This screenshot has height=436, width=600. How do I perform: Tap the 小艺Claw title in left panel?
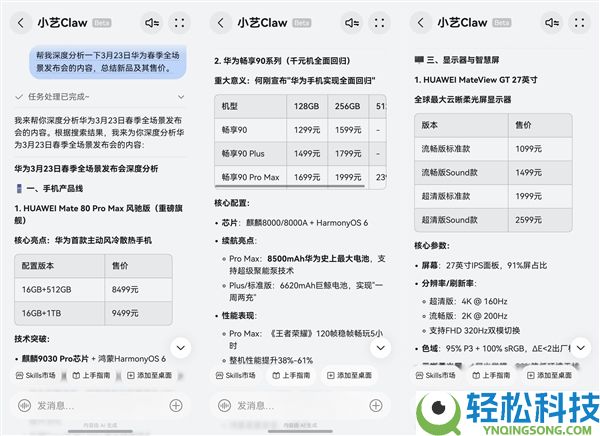pyautogui.click(x=62, y=23)
